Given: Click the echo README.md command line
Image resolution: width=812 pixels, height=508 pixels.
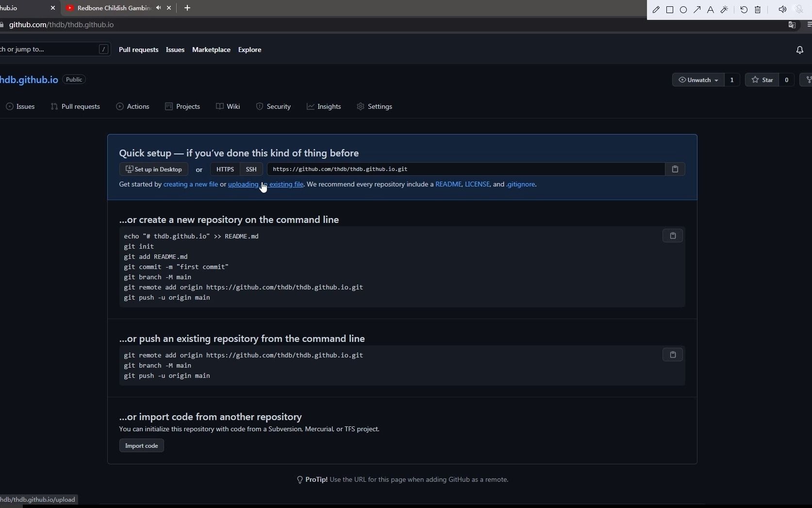Looking at the screenshot, I should point(191,236).
